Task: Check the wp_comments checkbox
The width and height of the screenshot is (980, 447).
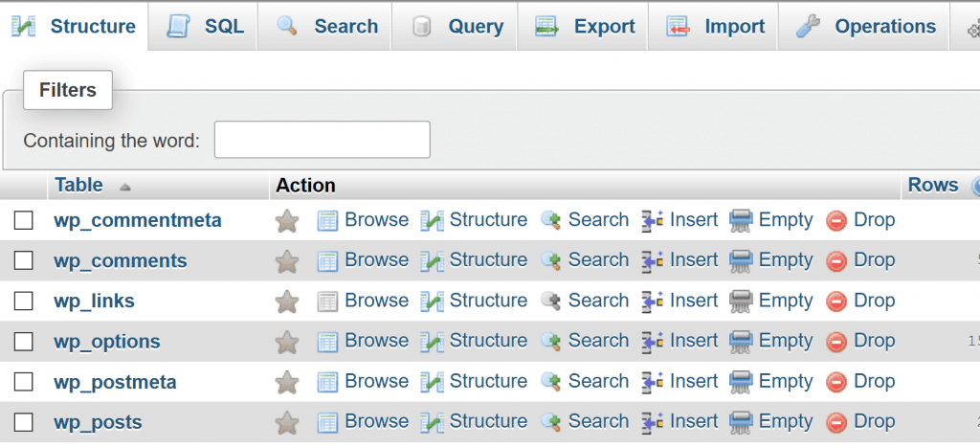Action: coord(24,260)
